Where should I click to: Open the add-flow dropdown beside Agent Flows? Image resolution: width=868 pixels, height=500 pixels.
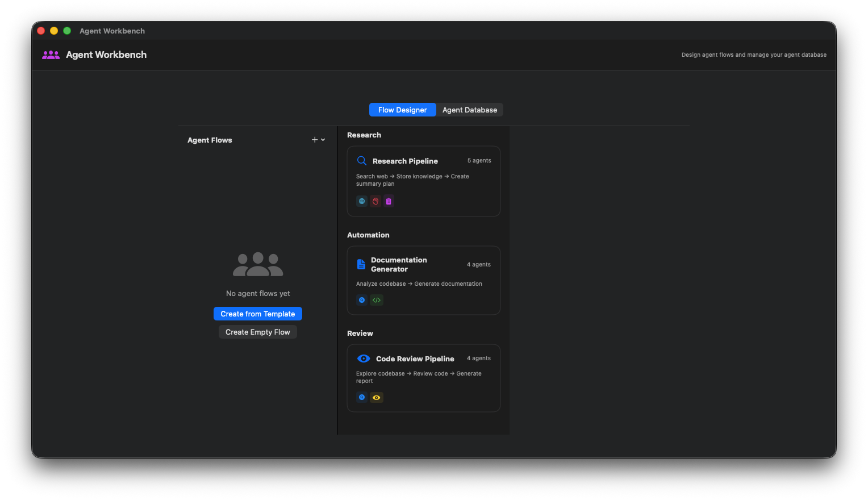click(x=318, y=140)
